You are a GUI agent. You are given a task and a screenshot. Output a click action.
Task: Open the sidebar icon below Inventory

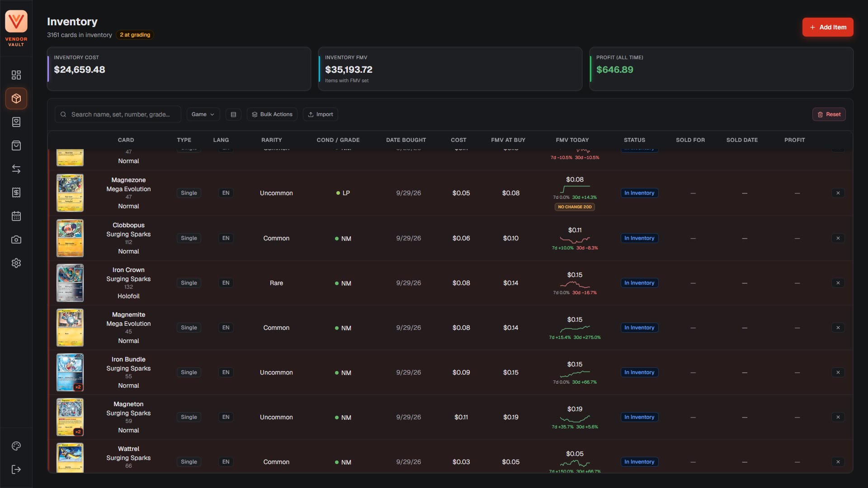(16, 122)
